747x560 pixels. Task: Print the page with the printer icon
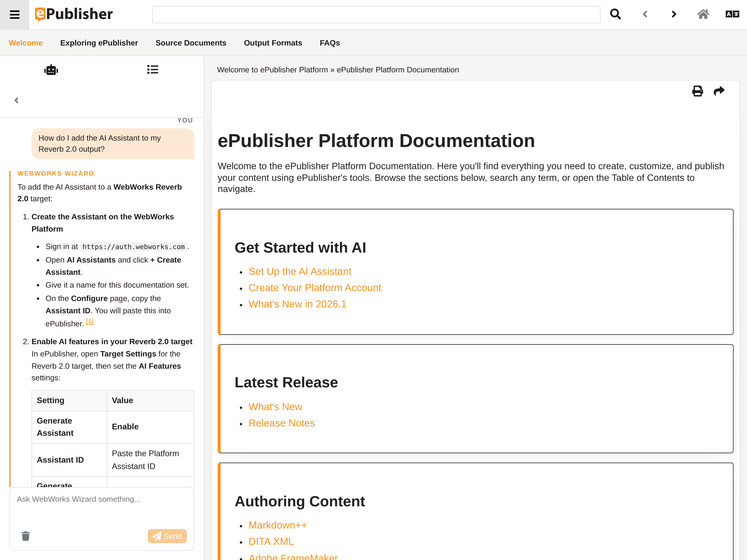[x=697, y=91]
